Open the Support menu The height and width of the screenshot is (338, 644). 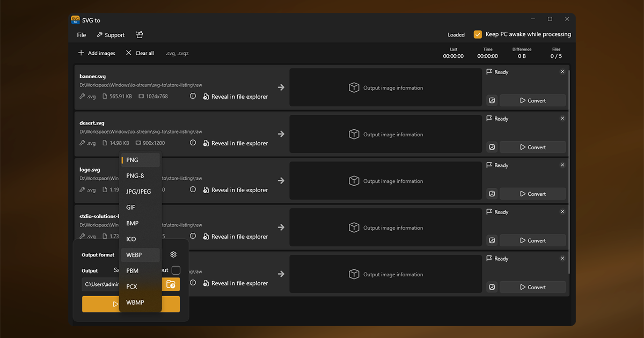coord(111,35)
